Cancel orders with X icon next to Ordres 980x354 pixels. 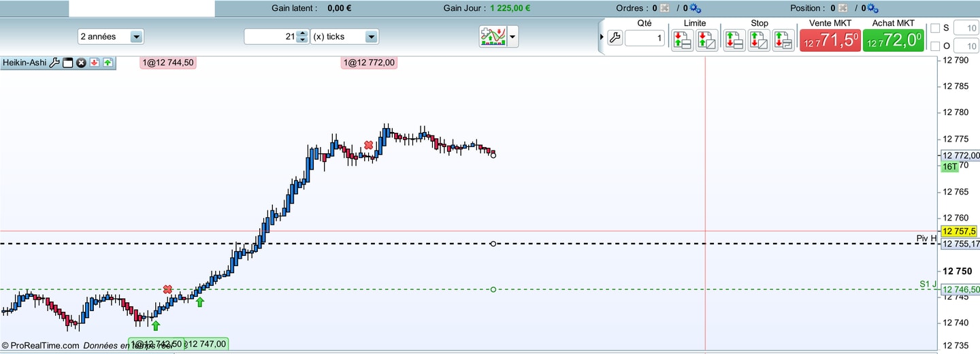(x=664, y=8)
